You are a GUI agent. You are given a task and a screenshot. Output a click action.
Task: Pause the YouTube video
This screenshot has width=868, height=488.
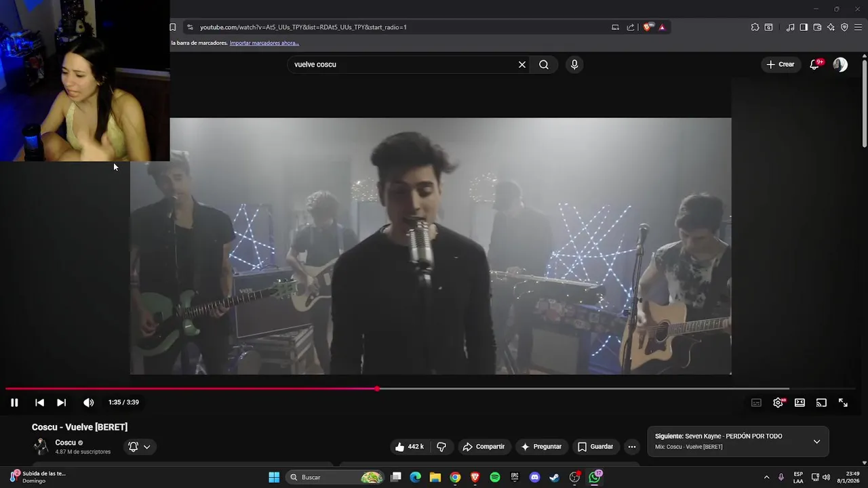click(x=14, y=403)
